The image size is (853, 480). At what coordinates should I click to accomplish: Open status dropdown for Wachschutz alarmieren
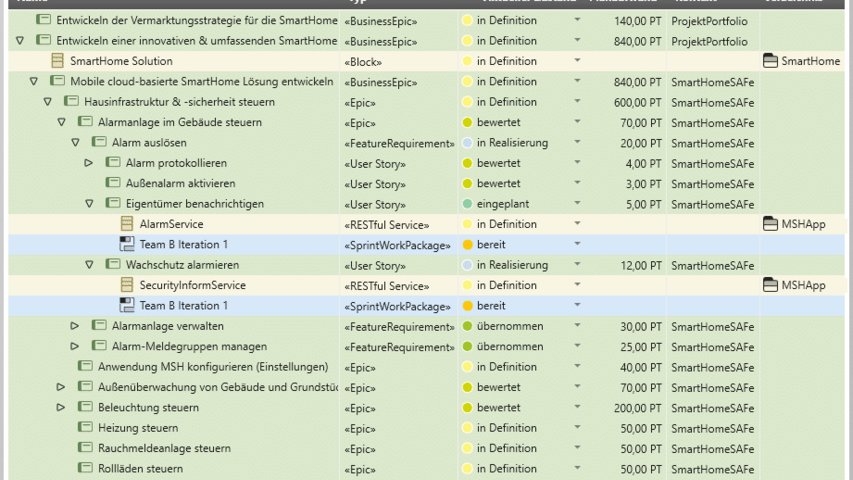(576, 265)
